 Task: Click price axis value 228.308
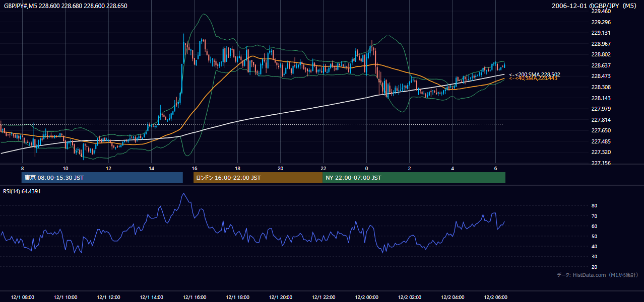[601, 87]
